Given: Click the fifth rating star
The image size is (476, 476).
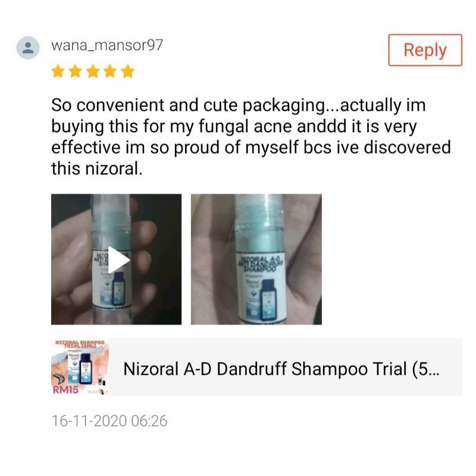Looking at the screenshot, I should (128, 71).
